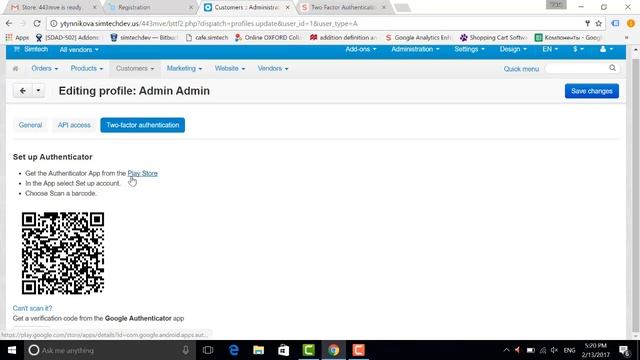Open the Settings dropdown menu
Image resolution: width=640 pixels, height=360 pixels.
click(x=469, y=49)
